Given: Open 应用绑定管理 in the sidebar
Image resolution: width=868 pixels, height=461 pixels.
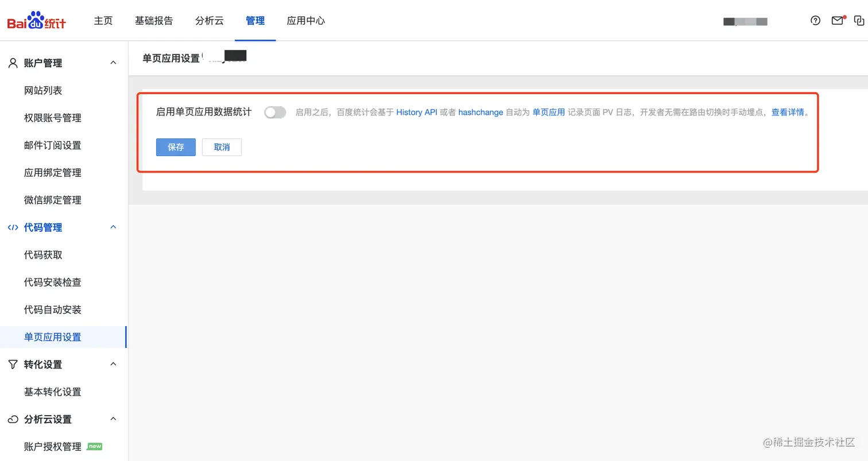Looking at the screenshot, I should [x=53, y=173].
